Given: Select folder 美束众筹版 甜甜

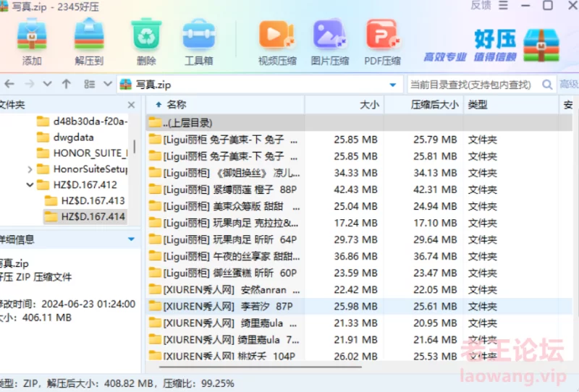Looking at the screenshot, I should (x=359, y=206).
